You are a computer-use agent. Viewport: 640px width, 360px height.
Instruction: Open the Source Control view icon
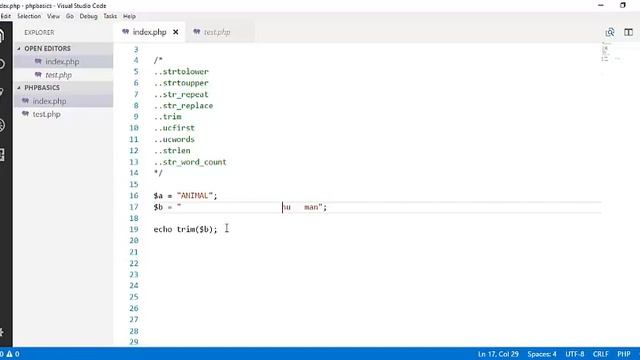coord(2,92)
